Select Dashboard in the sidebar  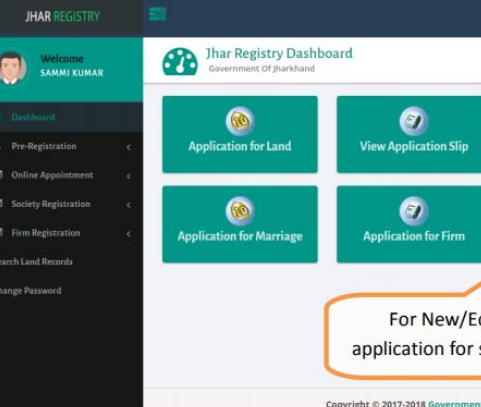pos(71,117)
